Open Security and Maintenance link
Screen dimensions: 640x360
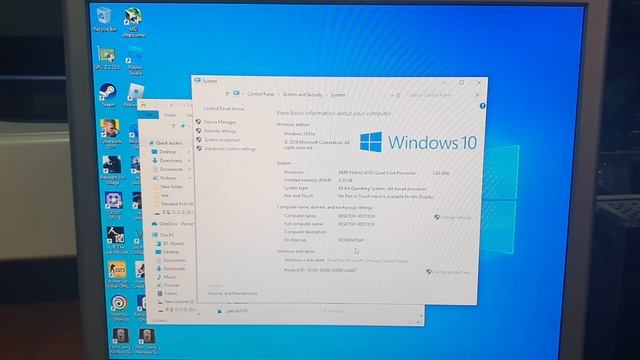(232, 293)
